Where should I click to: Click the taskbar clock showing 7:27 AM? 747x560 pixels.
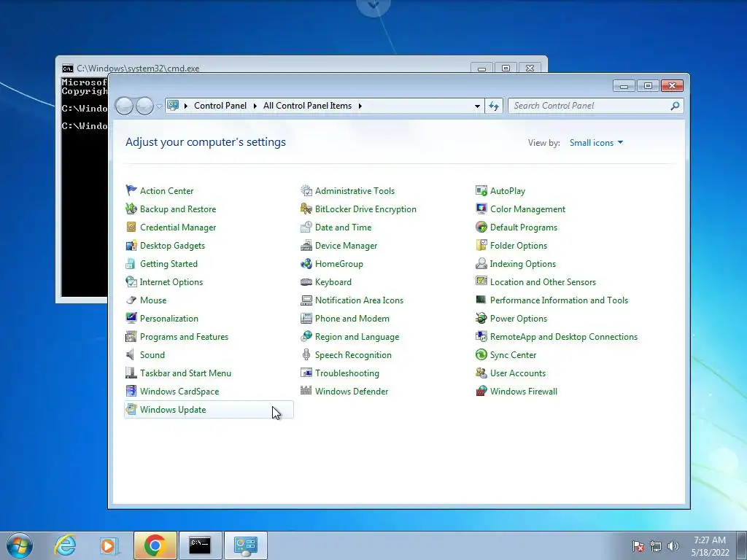710,545
